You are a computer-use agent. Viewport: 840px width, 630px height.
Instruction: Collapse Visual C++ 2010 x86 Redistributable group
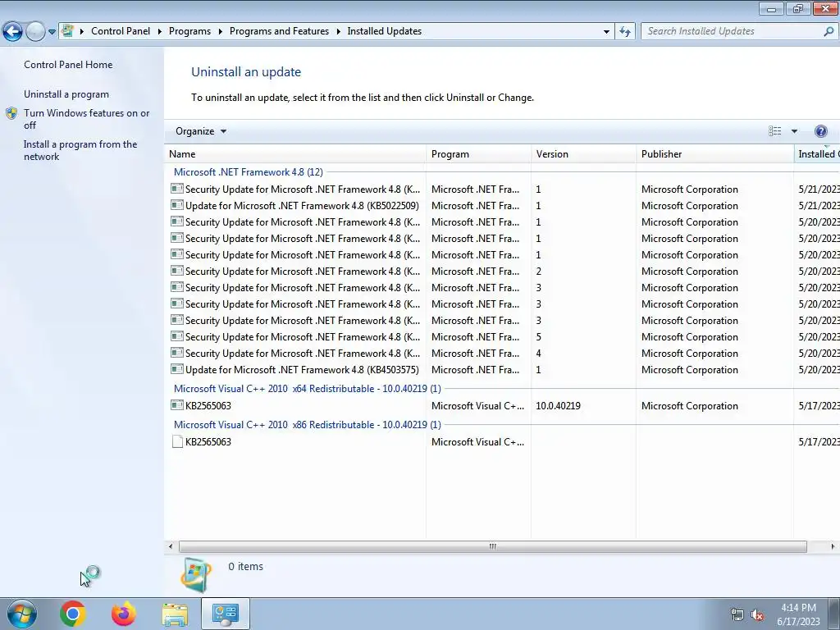pyautogui.click(x=307, y=424)
